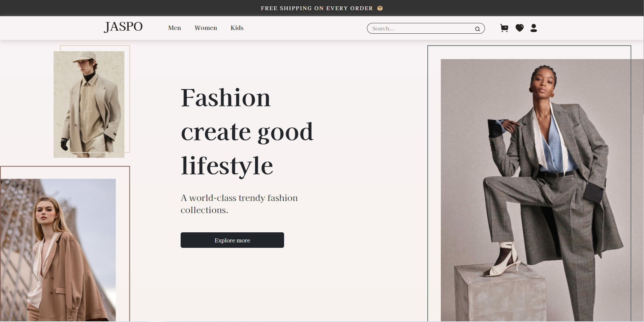
Task: Click the woman in gray suit photo
Action: (542, 190)
